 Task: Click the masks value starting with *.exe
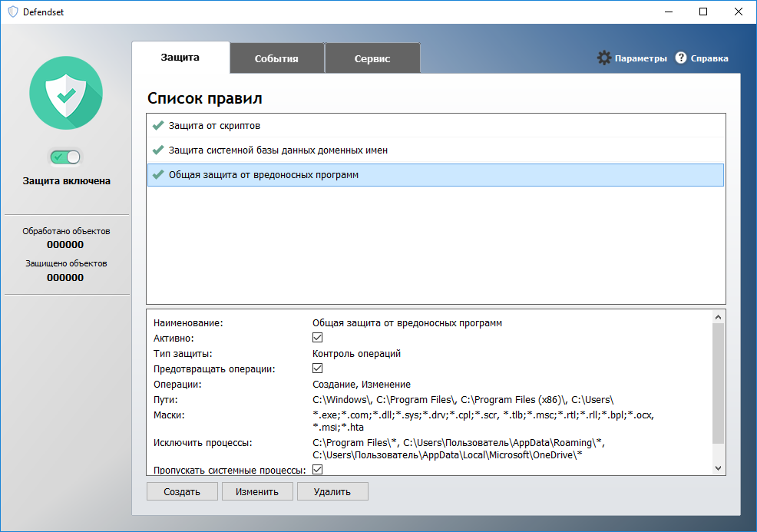click(x=483, y=421)
